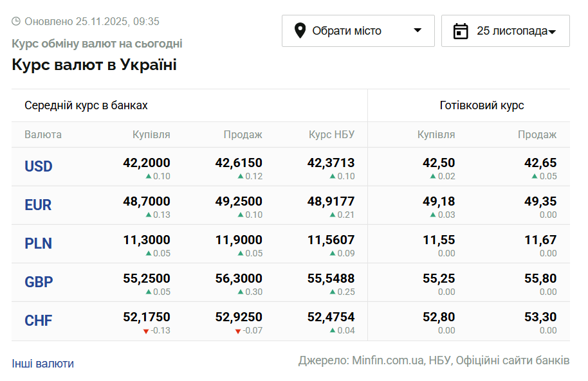Select the Готівковий курс header
Viewport: 588px width, 381px height.
tap(482, 105)
